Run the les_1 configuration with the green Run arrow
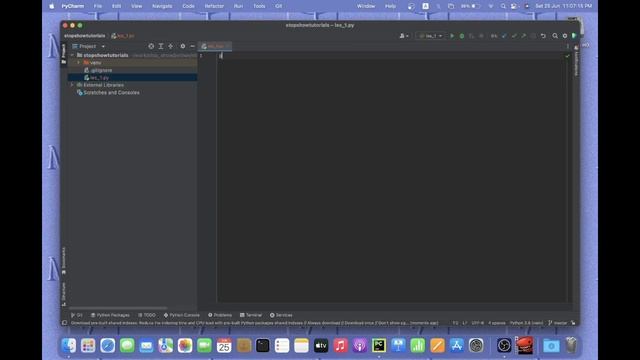The height and width of the screenshot is (360, 640). (452, 36)
